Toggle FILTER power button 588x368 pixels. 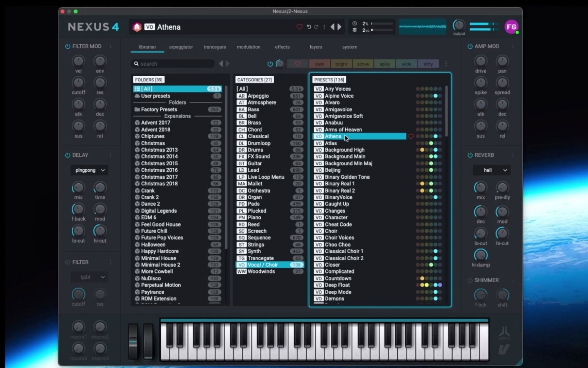(x=68, y=262)
